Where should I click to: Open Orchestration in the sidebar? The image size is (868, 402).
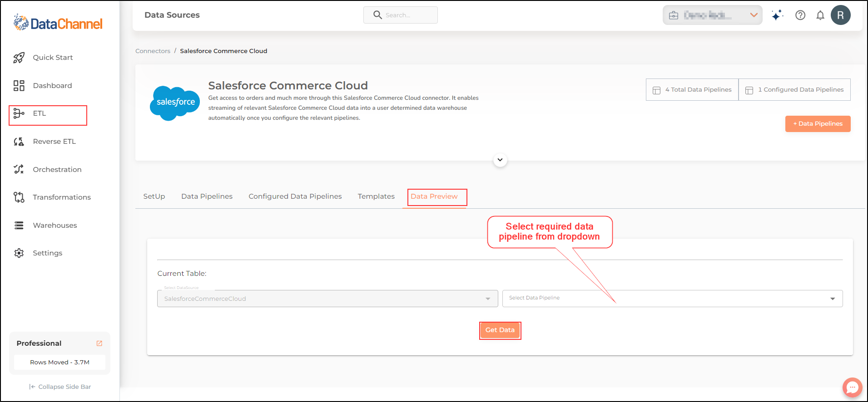coord(57,170)
